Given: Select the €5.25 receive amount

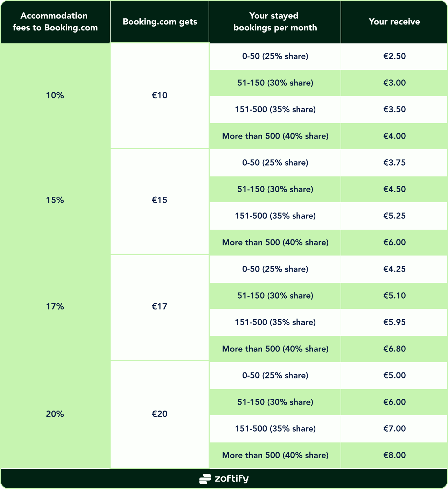Looking at the screenshot, I should click(394, 216).
